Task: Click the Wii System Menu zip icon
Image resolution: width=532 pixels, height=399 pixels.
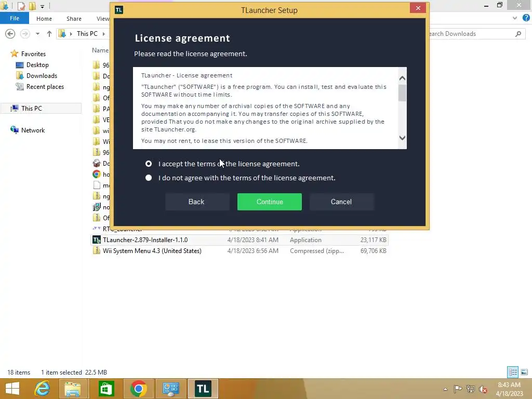Action: 97,251
